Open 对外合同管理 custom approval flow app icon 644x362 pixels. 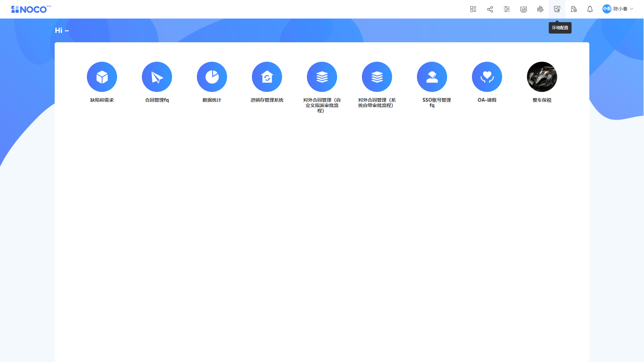pyautogui.click(x=322, y=77)
